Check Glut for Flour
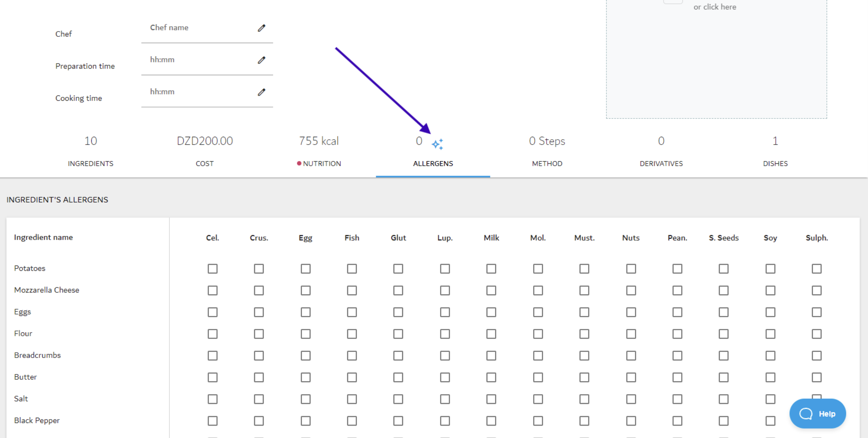This screenshot has width=868, height=438. coord(398,334)
